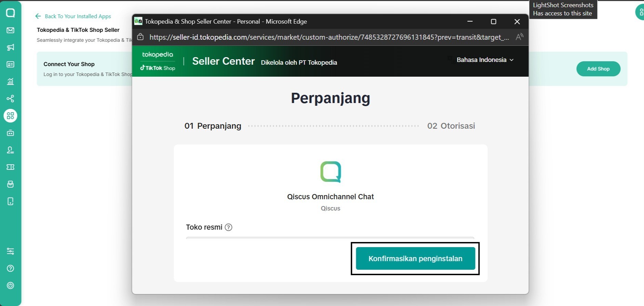Click the Qiscus developer name under app title
644x306 pixels.
tap(331, 208)
